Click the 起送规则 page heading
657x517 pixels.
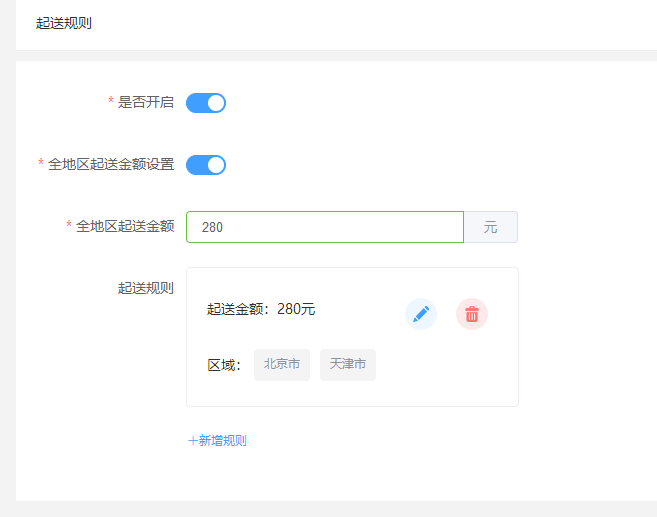tap(64, 23)
